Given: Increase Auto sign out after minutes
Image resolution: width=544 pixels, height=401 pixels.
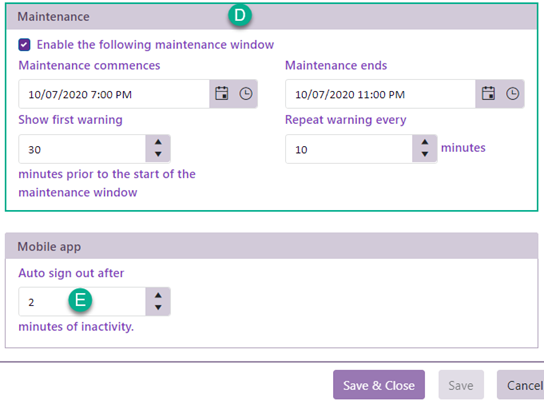Looking at the screenshot, I should pyautogui.click(x=158, y=296).
